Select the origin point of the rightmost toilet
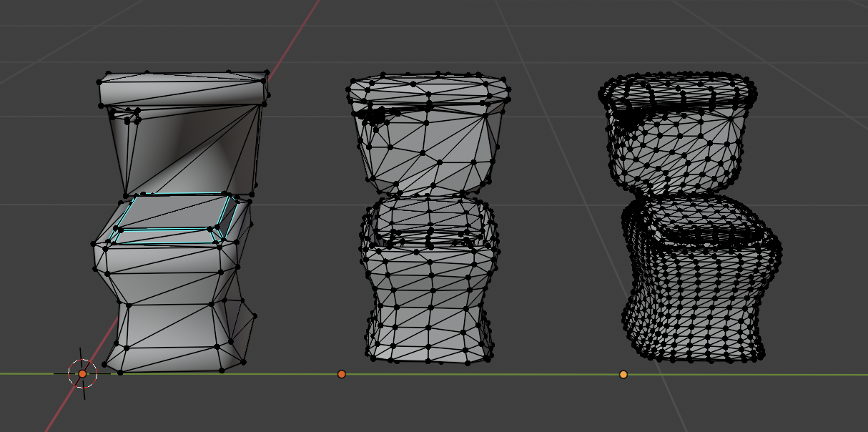This screenshot has height=432, width=868. pyautogui.click(x=623, y=373)
